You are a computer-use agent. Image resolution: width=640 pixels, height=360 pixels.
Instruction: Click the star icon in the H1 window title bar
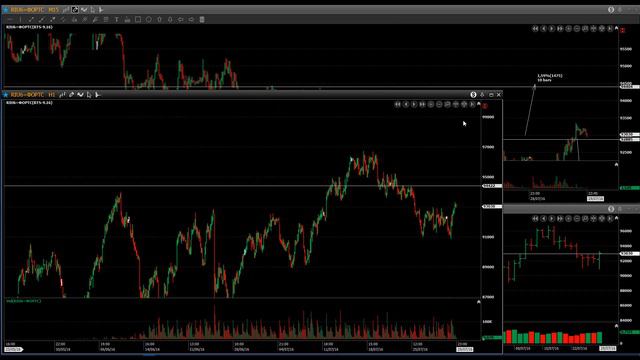(6, 95)
